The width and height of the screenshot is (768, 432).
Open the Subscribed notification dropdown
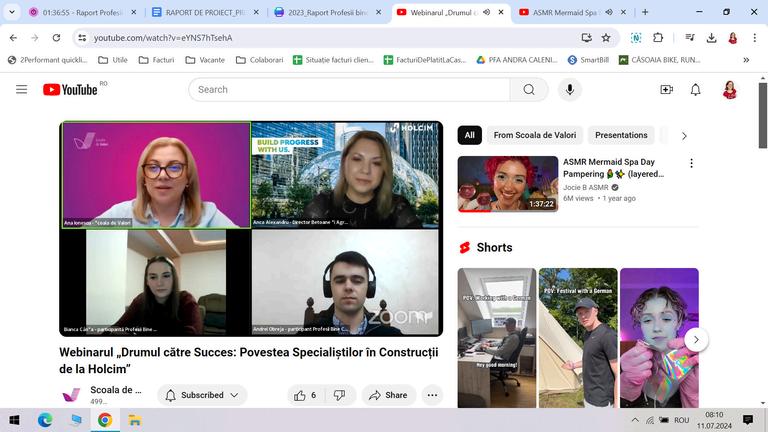pyautogui.click(x=202, y=395)
